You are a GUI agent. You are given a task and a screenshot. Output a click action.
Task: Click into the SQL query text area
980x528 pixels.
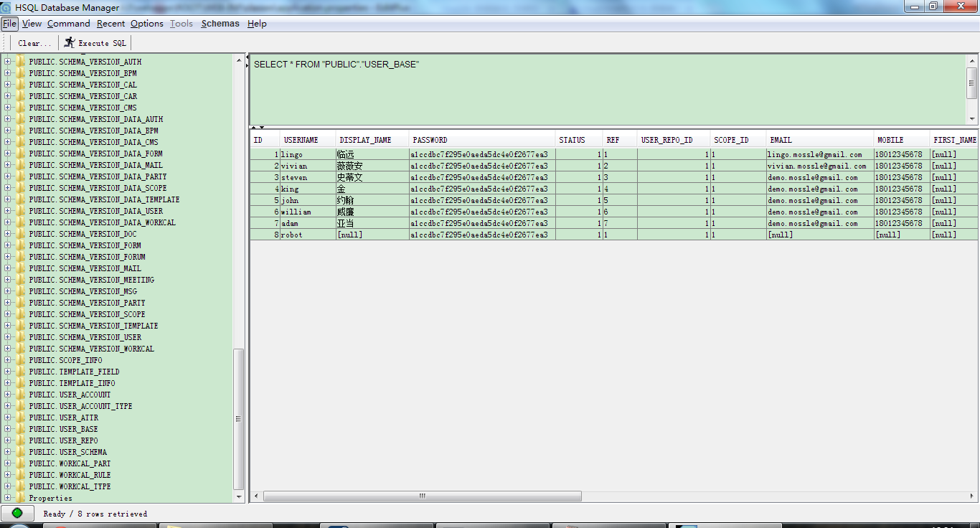point(607,89)
